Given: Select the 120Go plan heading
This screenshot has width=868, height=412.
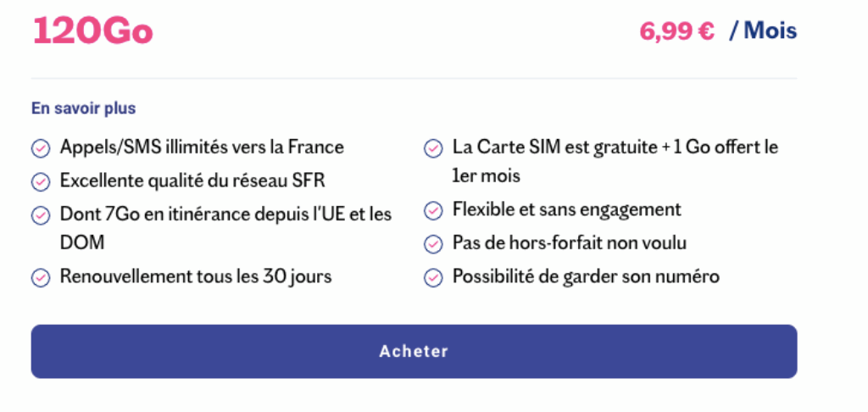Looking at the screenshot, I should pos(93,31).
